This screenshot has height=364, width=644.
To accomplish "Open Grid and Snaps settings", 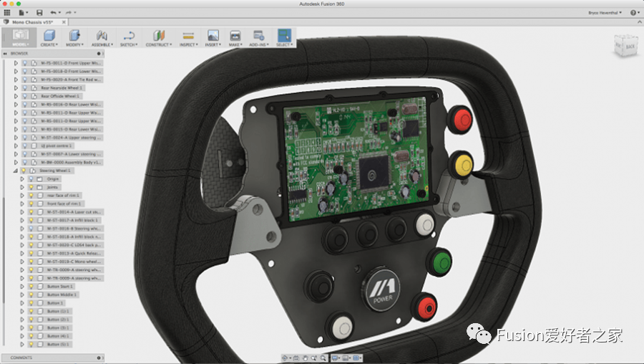I will click(346, 358).
